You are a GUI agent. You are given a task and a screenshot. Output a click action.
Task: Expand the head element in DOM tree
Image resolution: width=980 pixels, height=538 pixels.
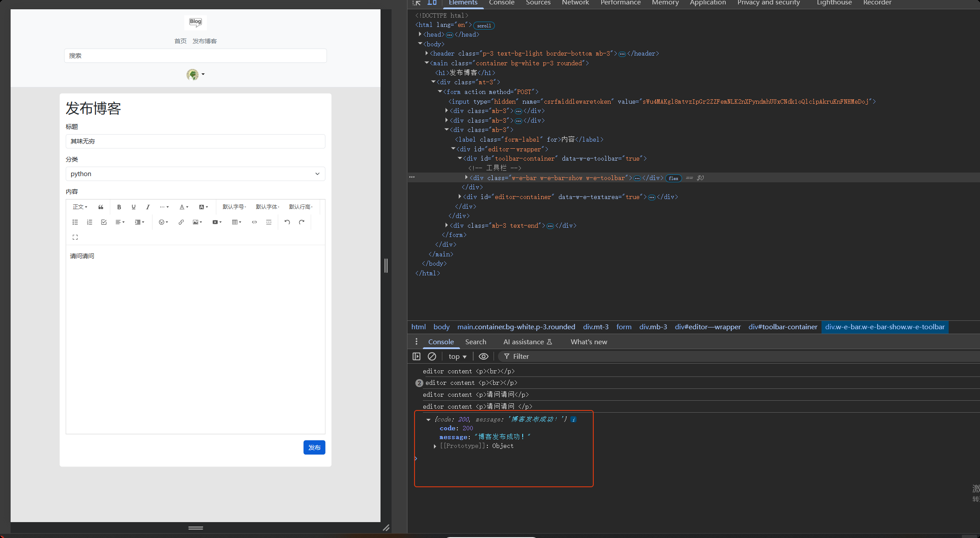click(x=420, y=34)
